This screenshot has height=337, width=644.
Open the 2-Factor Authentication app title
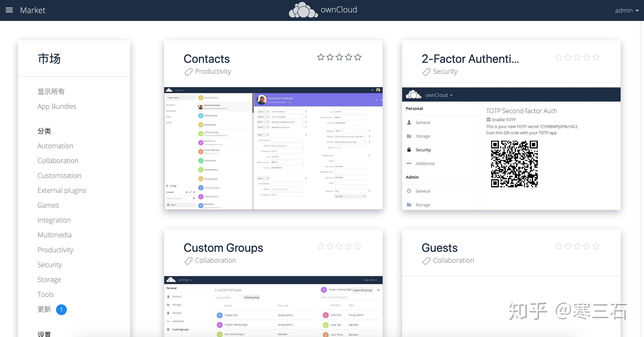[470, 59]
